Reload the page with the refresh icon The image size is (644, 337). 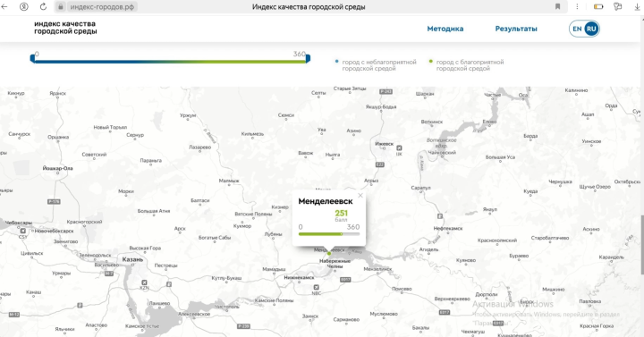(x=43, y=6)
